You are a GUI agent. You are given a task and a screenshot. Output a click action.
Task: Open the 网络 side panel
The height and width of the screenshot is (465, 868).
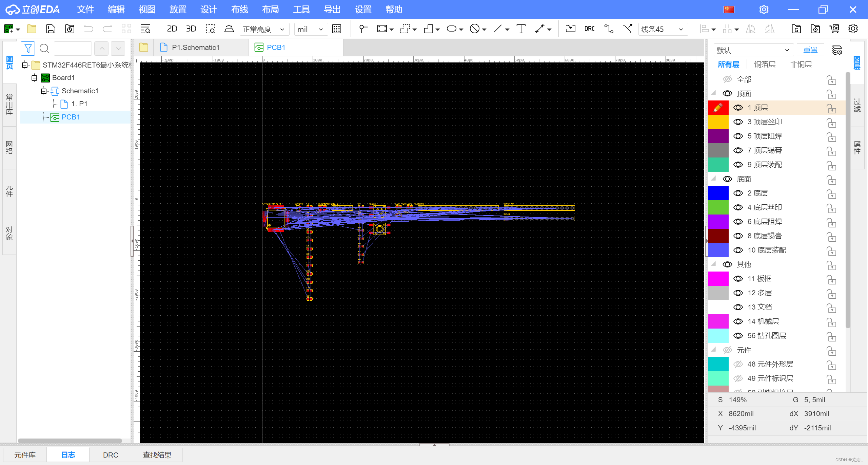coord(9,148)
